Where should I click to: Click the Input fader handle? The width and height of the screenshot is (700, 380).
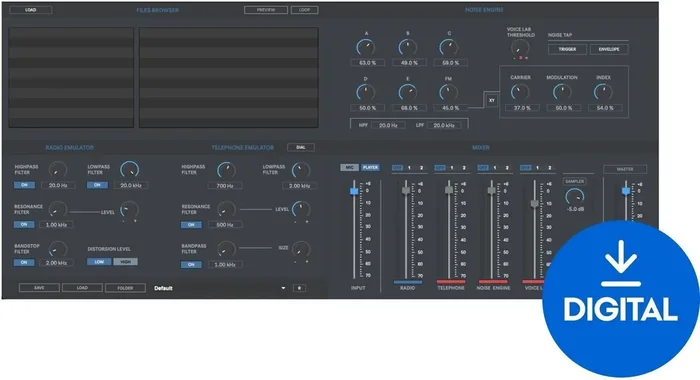354,191
